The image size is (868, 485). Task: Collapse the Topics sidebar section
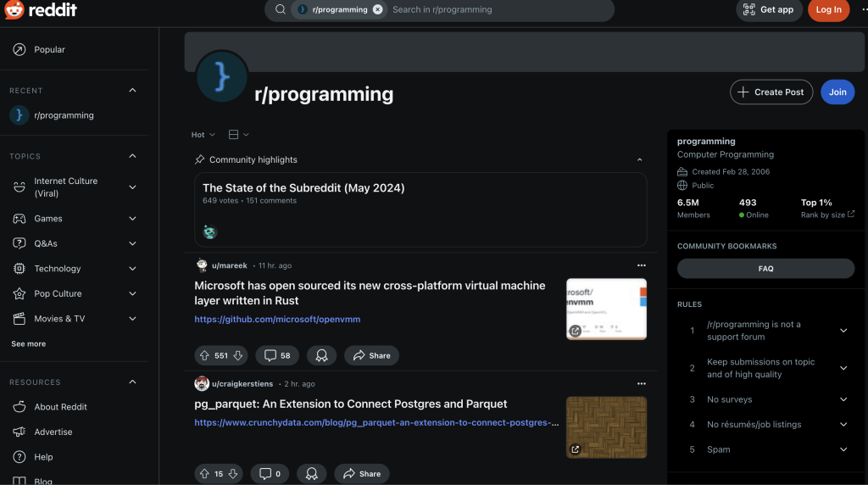pyautogui.click(x=132, y=156)
